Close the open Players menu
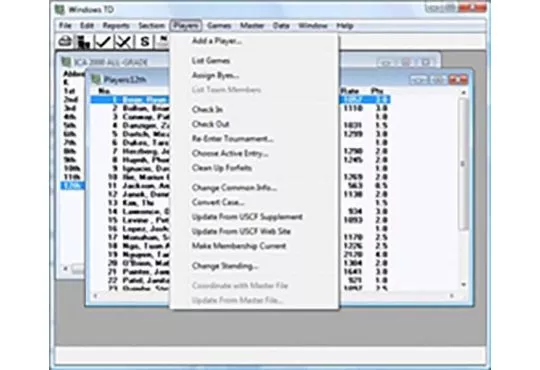Screen dimensions: 540x370 pos(186,25)
